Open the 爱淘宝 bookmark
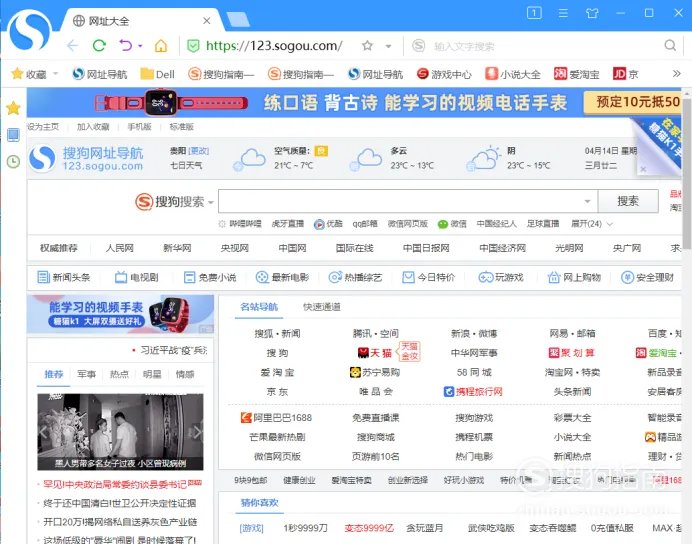 (x=576, y=74)
